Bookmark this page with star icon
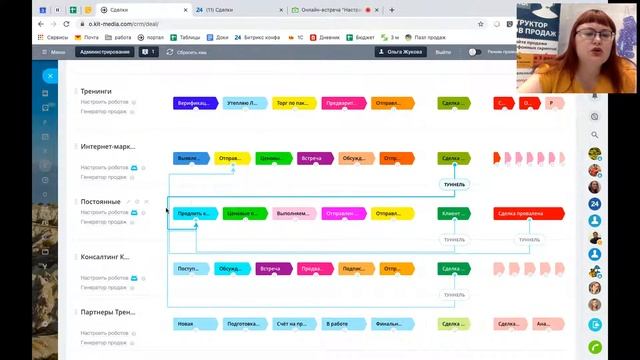The width and height of the screenshot is (640, 360). pyautogui.click(x=481, y=24)
